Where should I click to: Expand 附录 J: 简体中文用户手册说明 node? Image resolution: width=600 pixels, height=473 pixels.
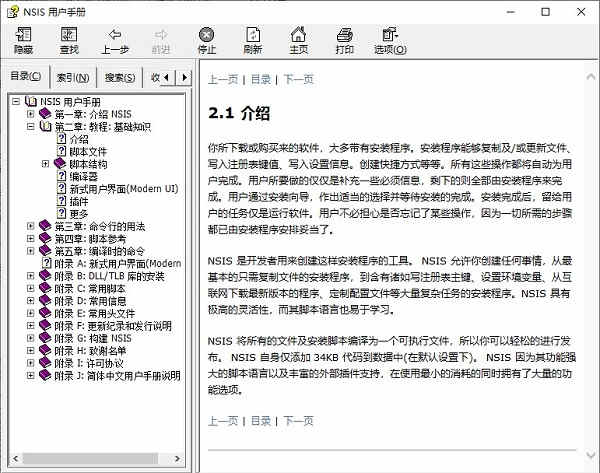[x=31, y=375]
